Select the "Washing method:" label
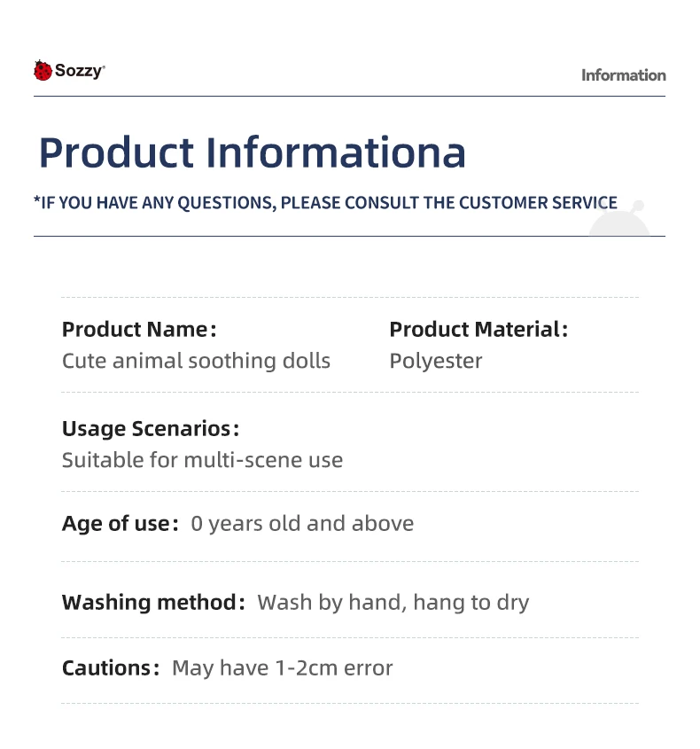This screenshot has width=700, height=749. [153, 603]
